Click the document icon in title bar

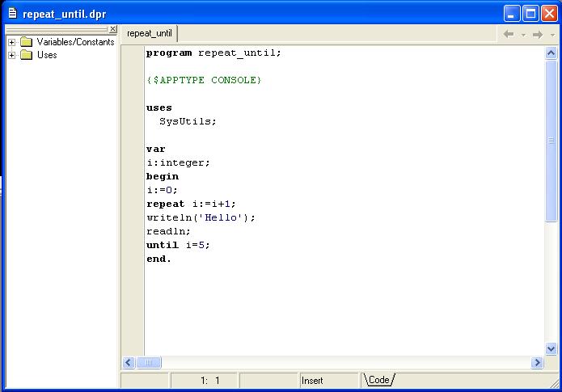(x=13, y=14)
